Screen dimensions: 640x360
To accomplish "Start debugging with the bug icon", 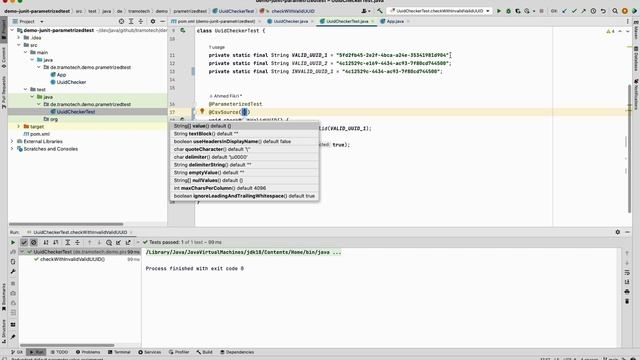I will point(508,11).
